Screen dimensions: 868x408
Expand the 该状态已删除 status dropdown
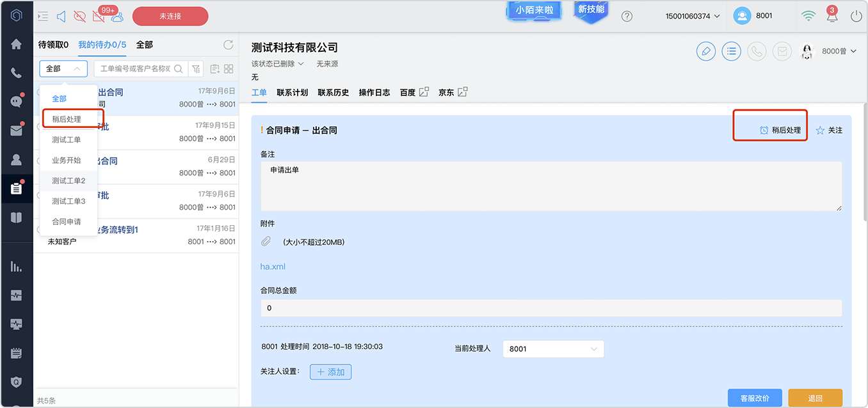[x=278, y=64]
